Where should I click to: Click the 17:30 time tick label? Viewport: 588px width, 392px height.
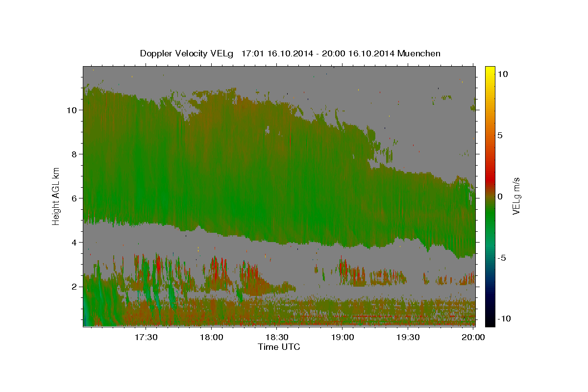(147, 337)
